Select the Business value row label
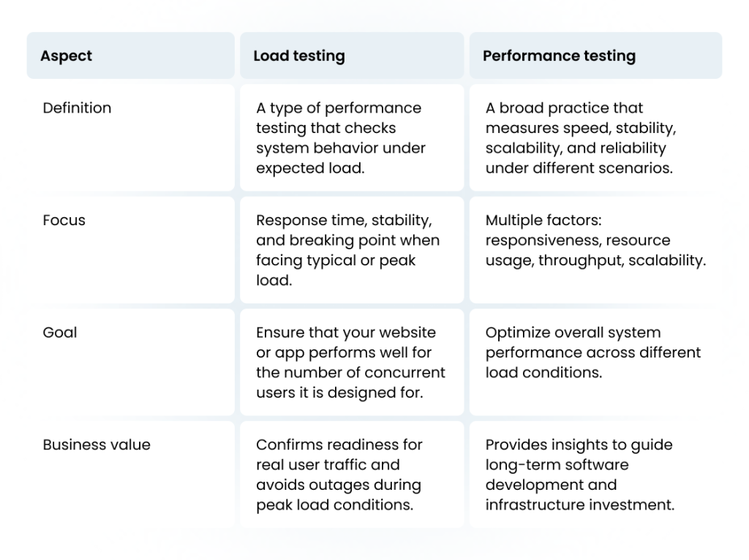Viewport: 749px width, 560px height. (97, 444)
